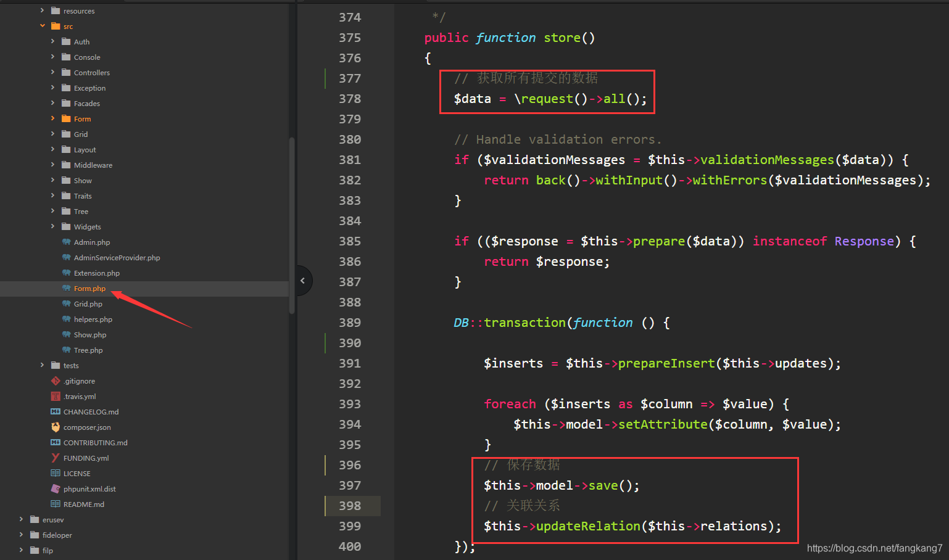
Task: Click 'withErrors' on line 382
Action: tap(730, 180)
